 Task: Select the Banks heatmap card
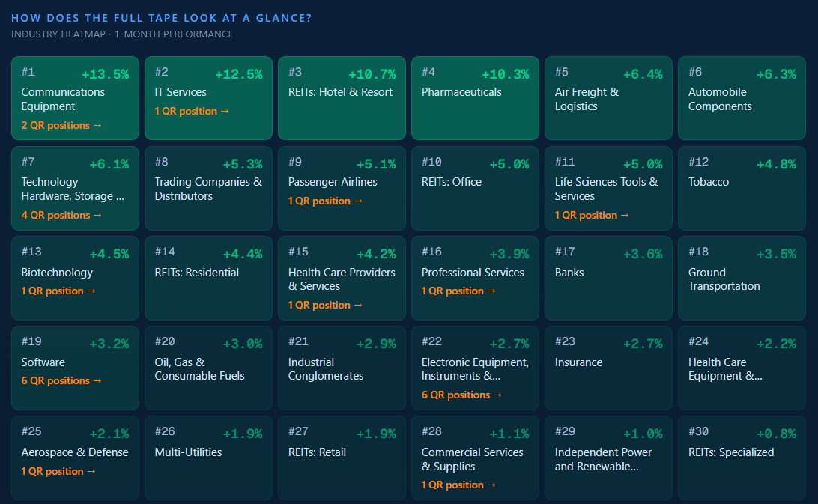coord(608,278)
